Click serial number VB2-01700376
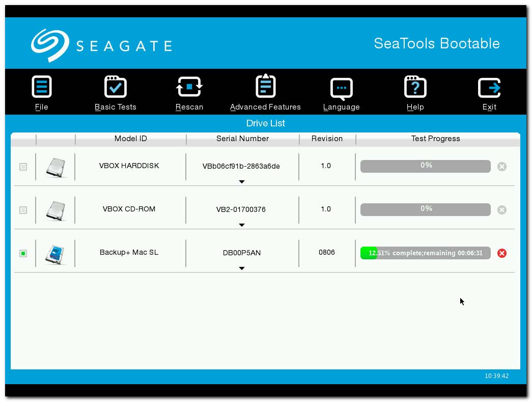This screenshot has height=402, width=532. pyautogui.click(x=241, y=209)
